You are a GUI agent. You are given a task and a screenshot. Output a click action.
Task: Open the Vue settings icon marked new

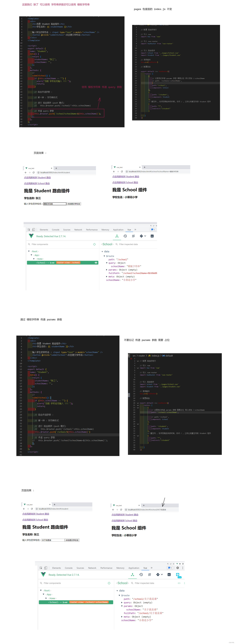178,575
